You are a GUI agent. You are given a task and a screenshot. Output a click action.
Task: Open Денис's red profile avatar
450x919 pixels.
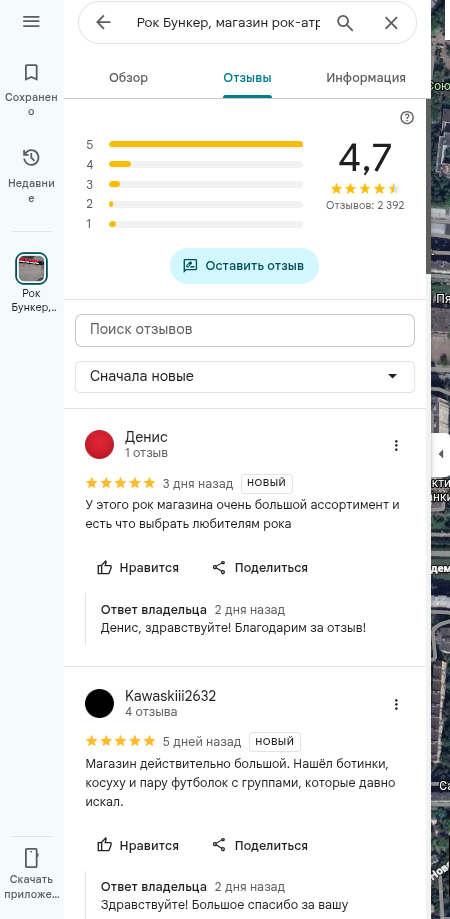coord(100,444)
